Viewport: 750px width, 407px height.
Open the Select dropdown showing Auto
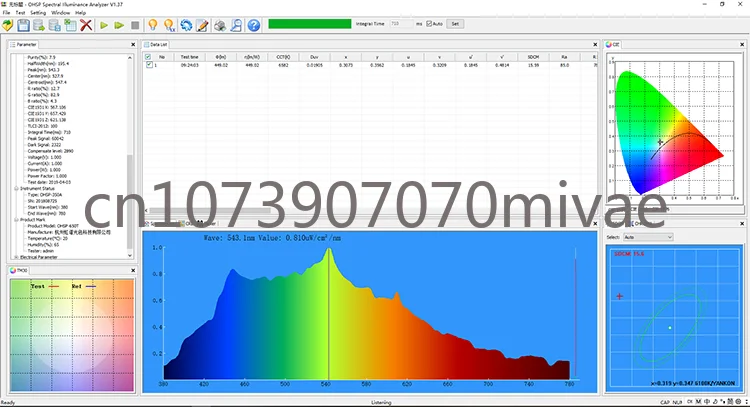click(648, 237)
